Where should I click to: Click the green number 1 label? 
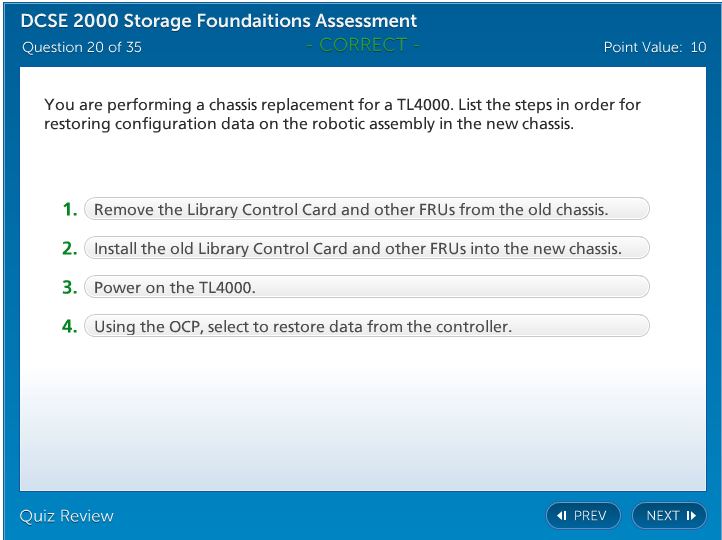pos(70,210)
